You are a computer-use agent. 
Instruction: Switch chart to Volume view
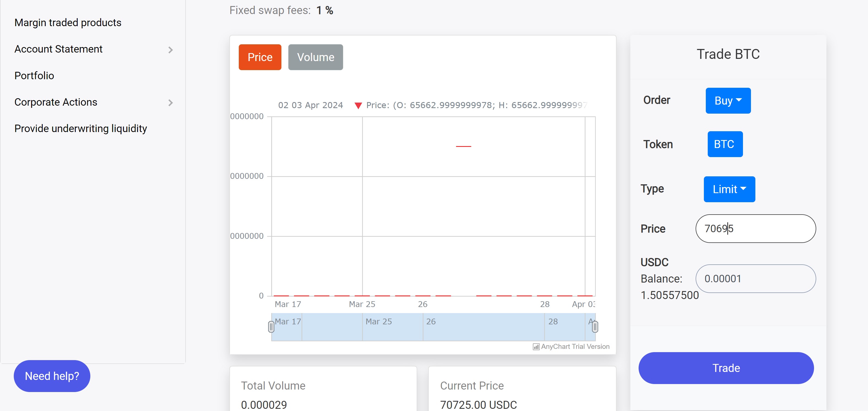point(315,57)
